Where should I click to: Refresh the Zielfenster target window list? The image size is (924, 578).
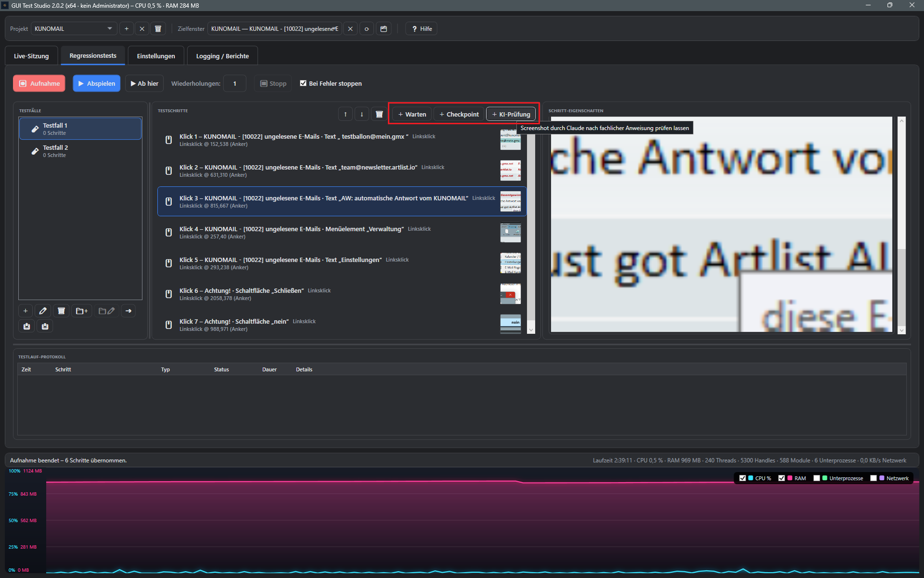367,29
